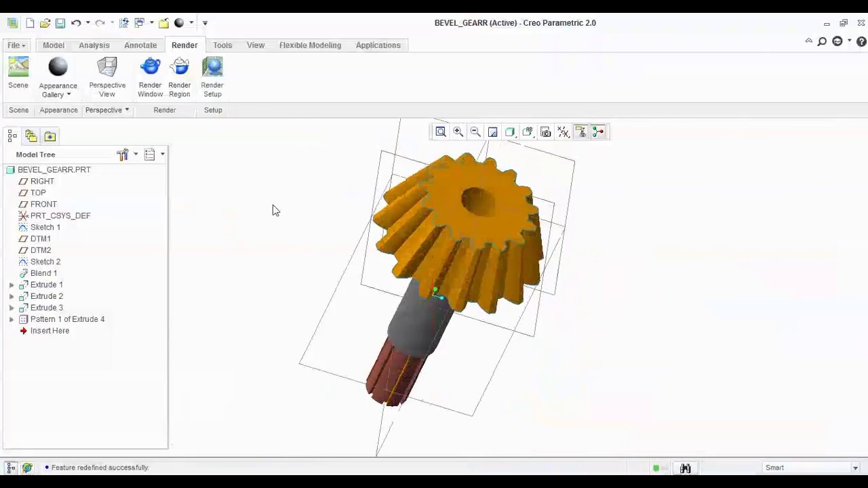Expand Pattern 1 of Extrude 4
Screen dimensions: 868x488
click(x=12, y=319)
